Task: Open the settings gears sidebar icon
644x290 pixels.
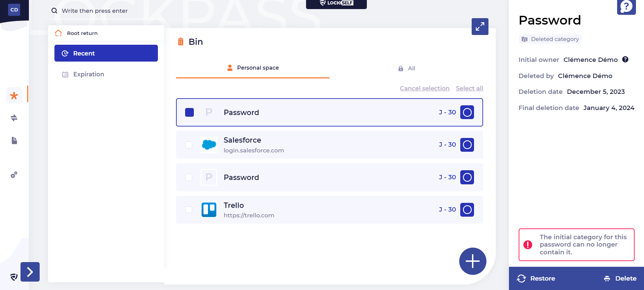Action: [x=14, y=175]
